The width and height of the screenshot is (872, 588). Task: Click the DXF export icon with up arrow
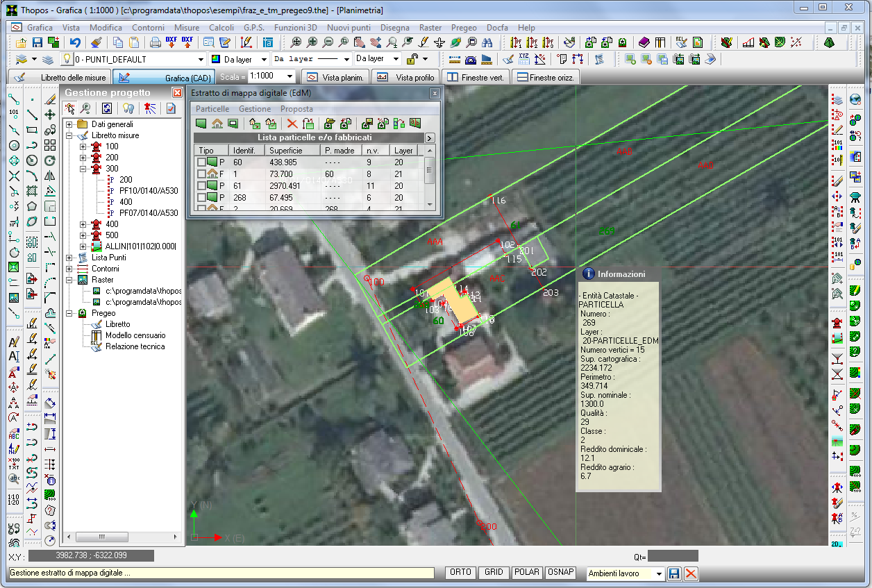point(187,42)
